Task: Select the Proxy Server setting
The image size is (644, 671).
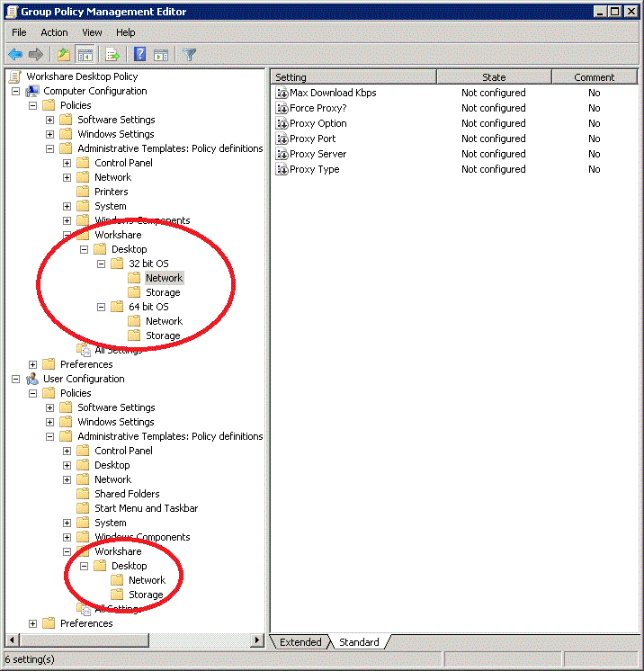Action: tap(318, 154)
